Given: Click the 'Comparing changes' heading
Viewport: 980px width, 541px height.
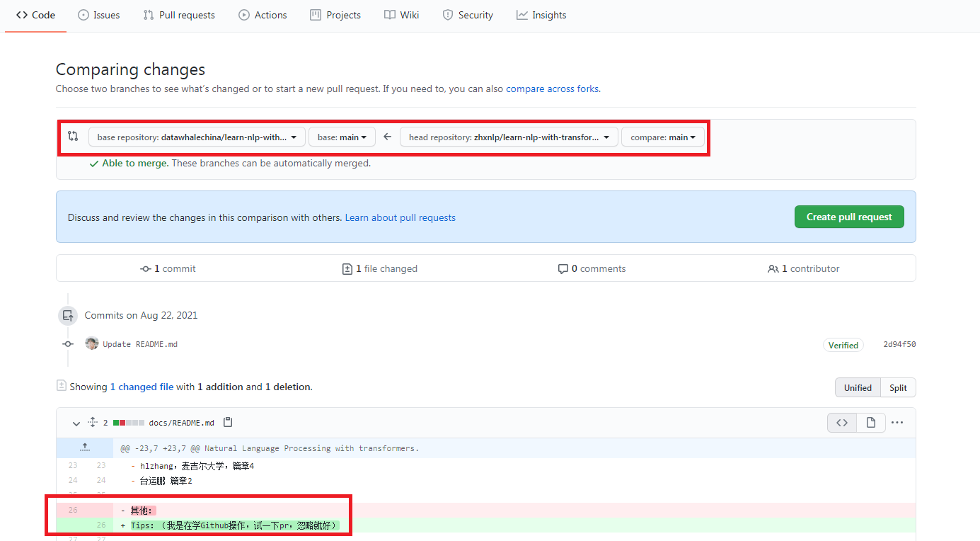Looking at the screenshot, I should coord(130,69).
